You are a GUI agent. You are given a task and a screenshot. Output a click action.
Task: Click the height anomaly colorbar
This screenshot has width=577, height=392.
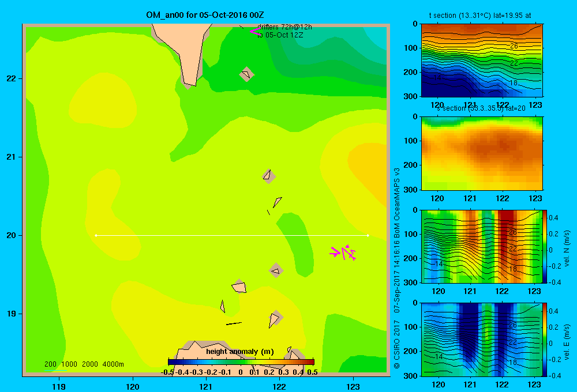[x=241, y=362]
